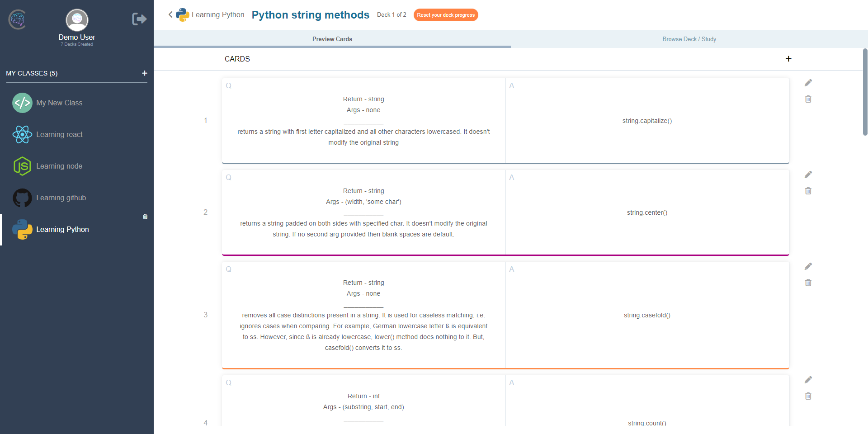
Task: Select the Preview Cards tab
Action: [332, 39]
